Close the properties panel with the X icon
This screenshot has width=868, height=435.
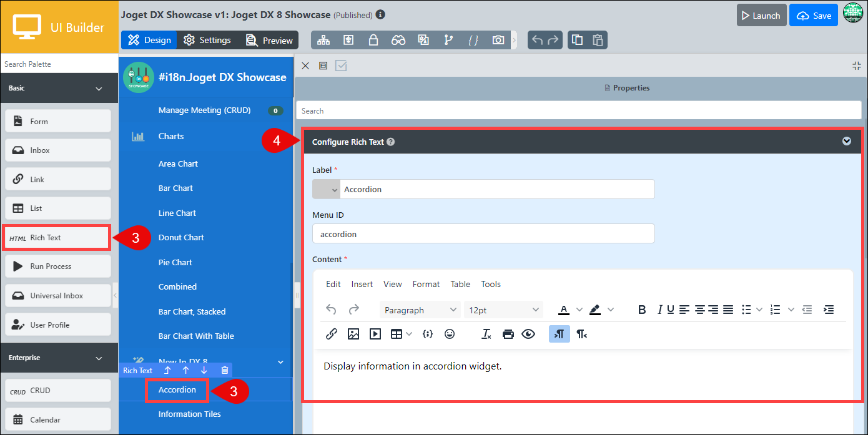pyautogui.click(x=305, y=66)
